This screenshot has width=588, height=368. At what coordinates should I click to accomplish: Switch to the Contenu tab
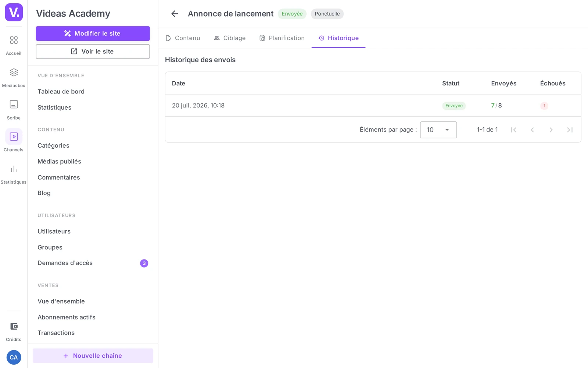(183, 38)
